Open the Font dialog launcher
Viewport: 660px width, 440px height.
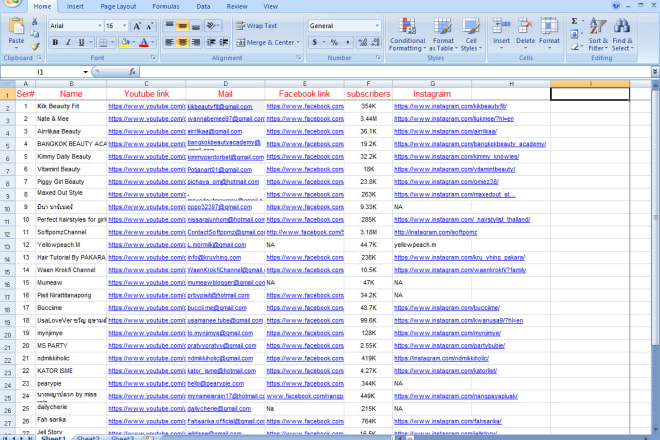[x=153, y=58]
